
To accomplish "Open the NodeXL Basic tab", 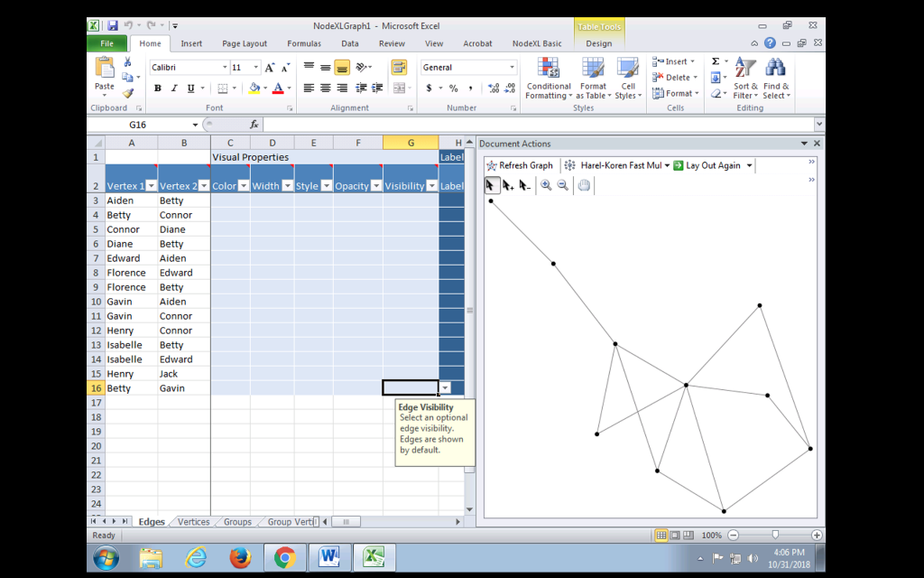I will pyautogui.click(x=537, y=43).
